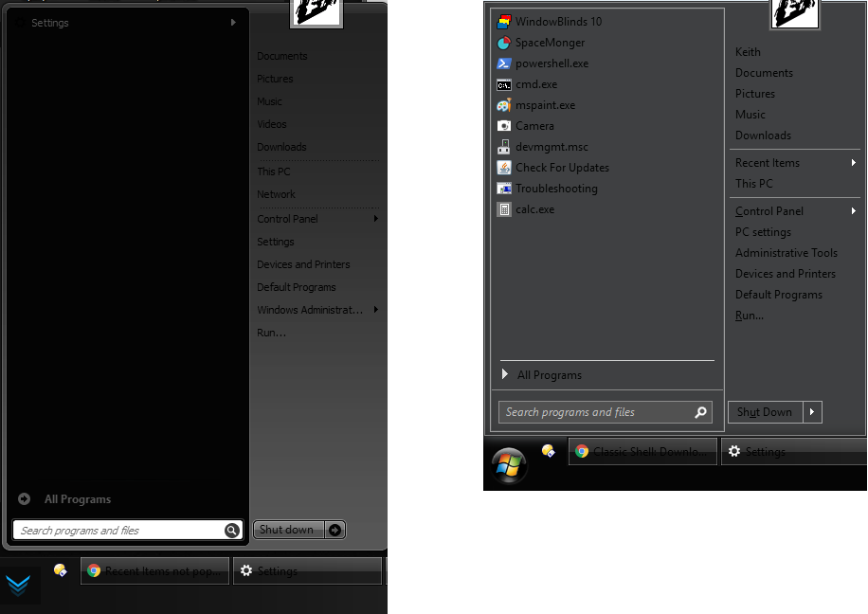Click search magnifier in right start menu
The width and height of the screenshot is (868, 614).
coord(700,412)
